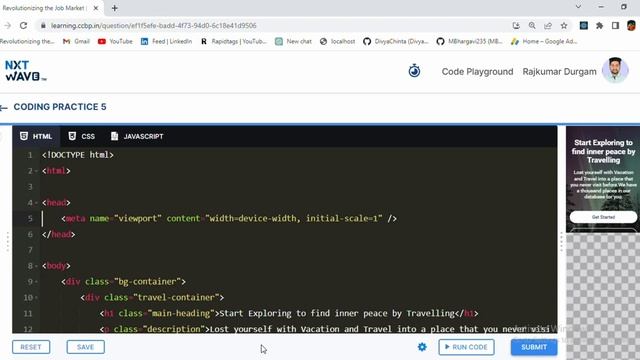The width and height of the screenshot is (640, 360).
Task: Open the localhost bookmark
Action: pyautogui.click(x=337, y=41)
